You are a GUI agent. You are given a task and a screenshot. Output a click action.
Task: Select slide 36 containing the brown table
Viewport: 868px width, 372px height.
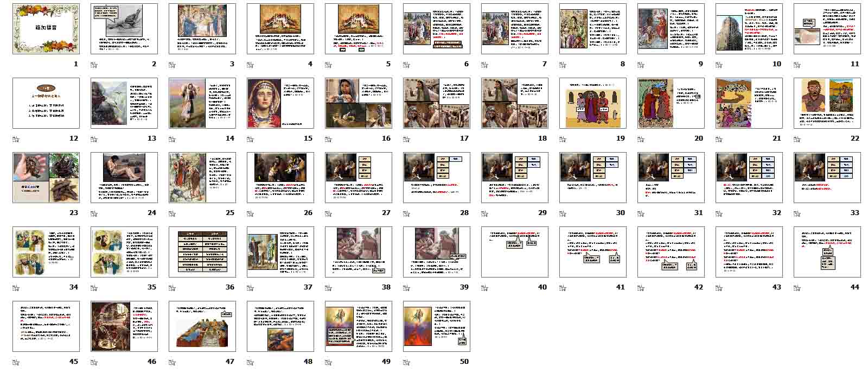pyautogui.click(x=202, y=252)
